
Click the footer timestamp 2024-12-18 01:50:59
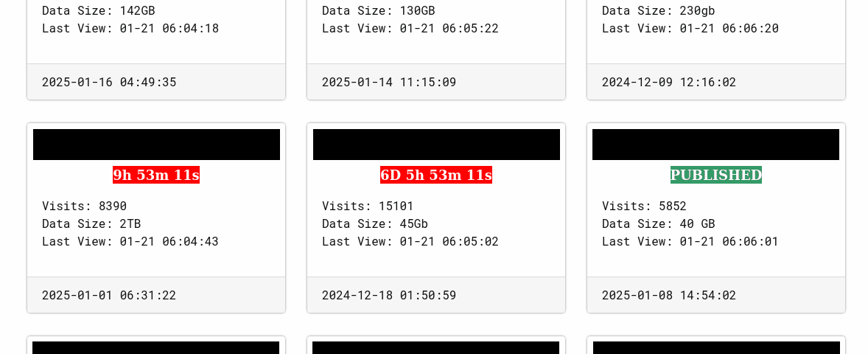pos(389,295)
